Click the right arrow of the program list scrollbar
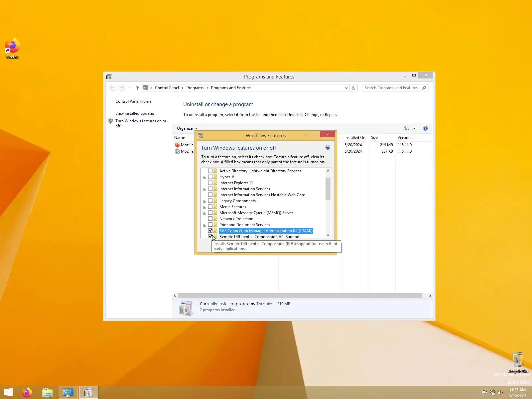Image resolution: width=532 pixels, height=399 pixels. click(x=430, y=296)
